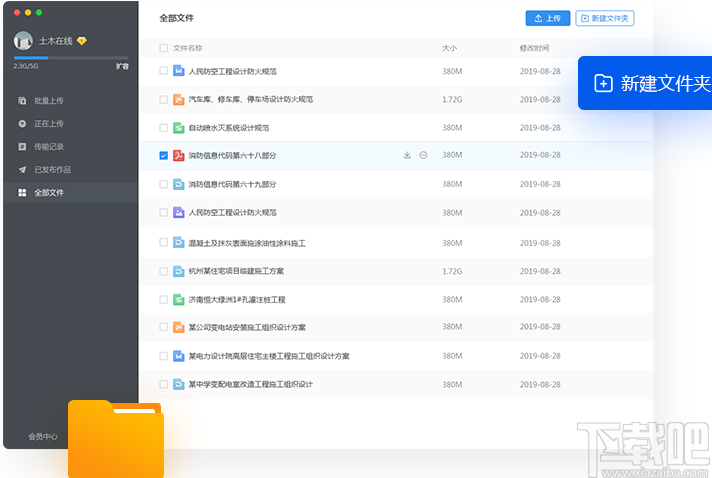Tick the checkbox for 杭州某住宅项目临建施工方案

click(x=163, y=271)
